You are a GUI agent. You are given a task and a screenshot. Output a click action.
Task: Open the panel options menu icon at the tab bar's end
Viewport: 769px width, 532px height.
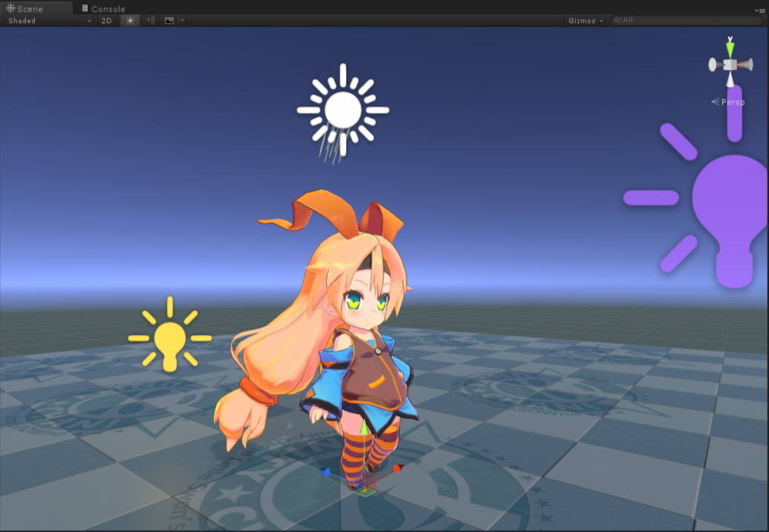click(759, 10)
